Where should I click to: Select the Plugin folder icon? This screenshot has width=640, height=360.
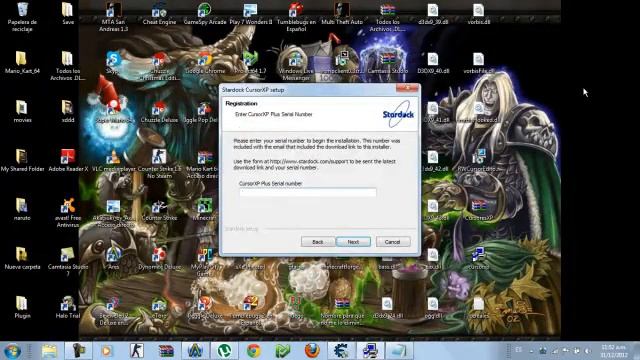(x=22, y=307)
